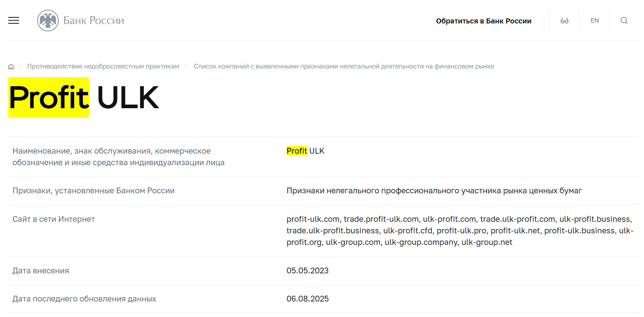This screenshot has height=317, width=644.
Task: Activate the eyeglasses accessibility version icon
Action: [x=564, y=21]
